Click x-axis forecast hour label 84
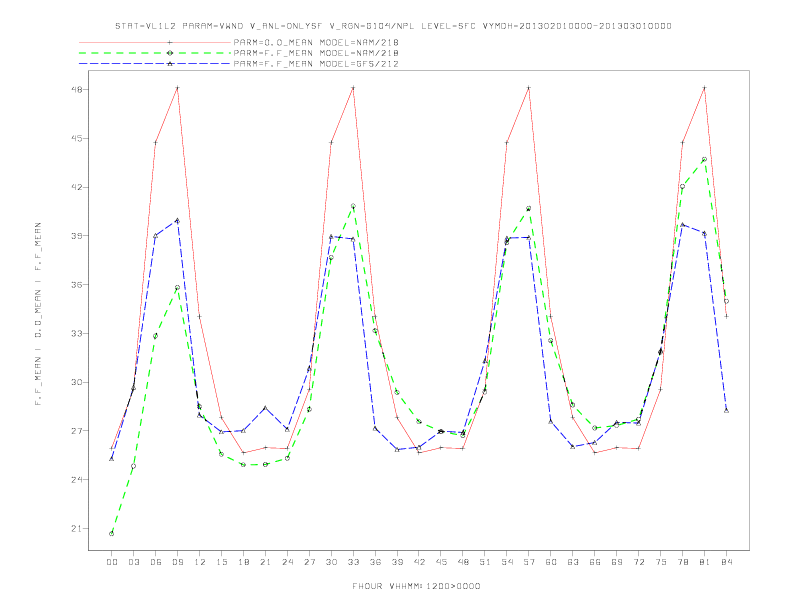792x612 pixels. point(727,562)
